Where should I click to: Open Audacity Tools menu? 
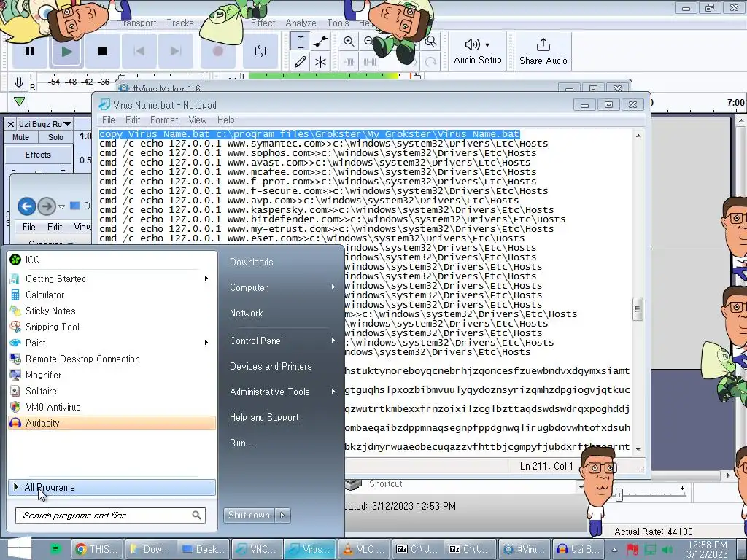[338, 23]
